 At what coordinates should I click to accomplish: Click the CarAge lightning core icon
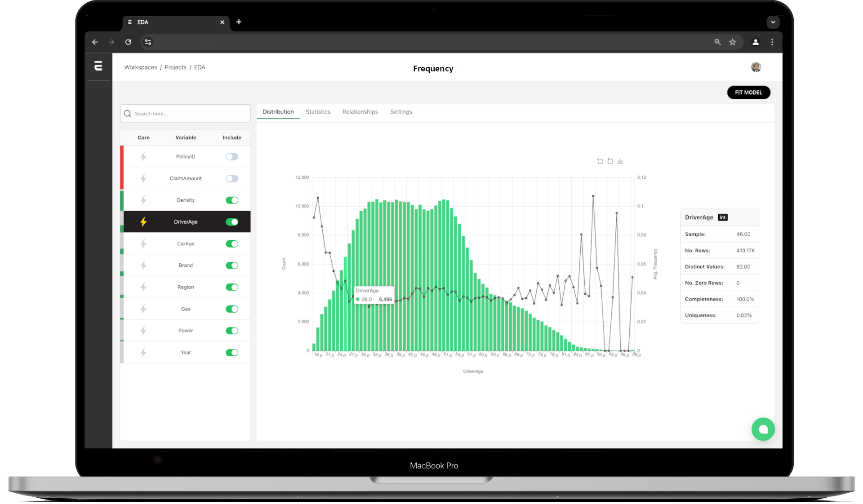(143, 243)
